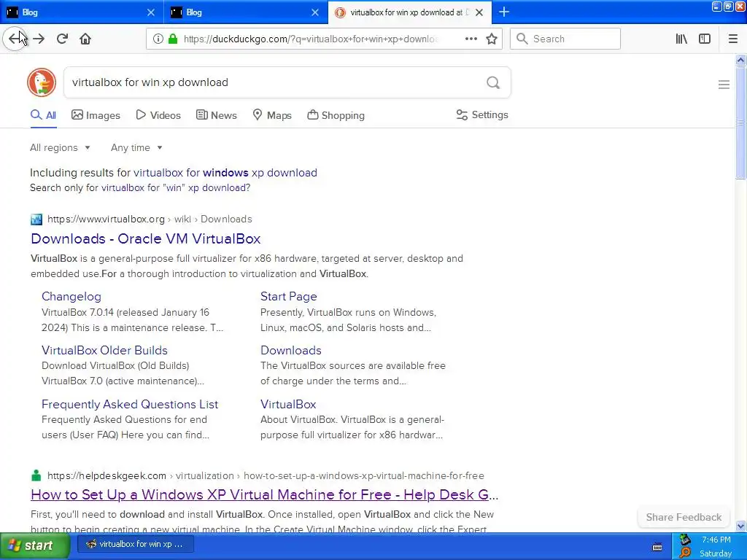Click the upper green system tray icon
Viewport: 747px width, 560px height.
pyautogui.click(x=685, y=540)
